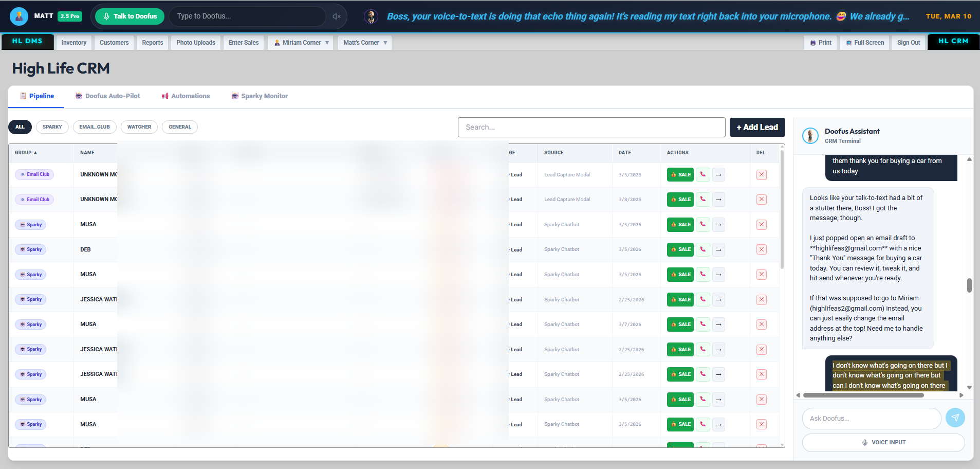Viewport: 980px width, 469px height.
Task: Click the Doofus Assistant avatar in CRM Terminal
Action: click(811, 135)
